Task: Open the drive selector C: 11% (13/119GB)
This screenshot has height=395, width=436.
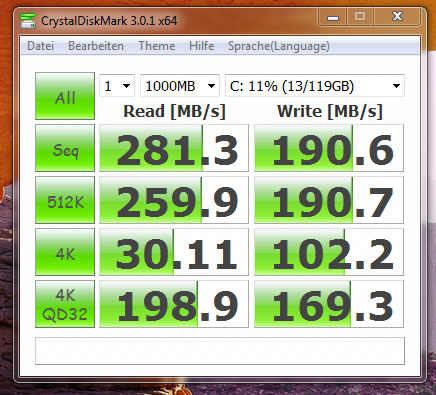Action: pos(315,86)
